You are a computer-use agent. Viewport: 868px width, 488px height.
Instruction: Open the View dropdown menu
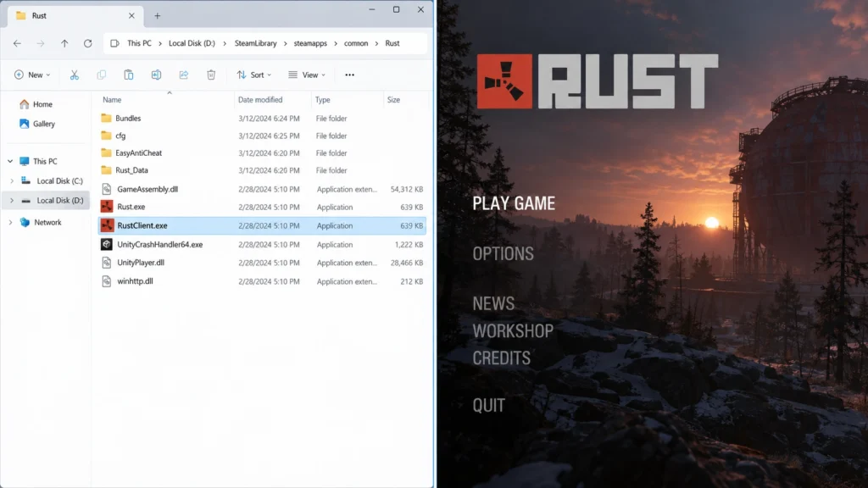pyautogui.click(x=307, y=75)
